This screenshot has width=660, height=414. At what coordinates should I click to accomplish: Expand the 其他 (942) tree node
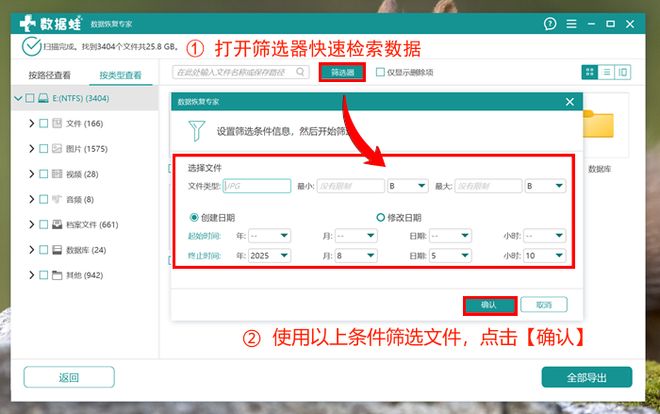tap(32, 275)
